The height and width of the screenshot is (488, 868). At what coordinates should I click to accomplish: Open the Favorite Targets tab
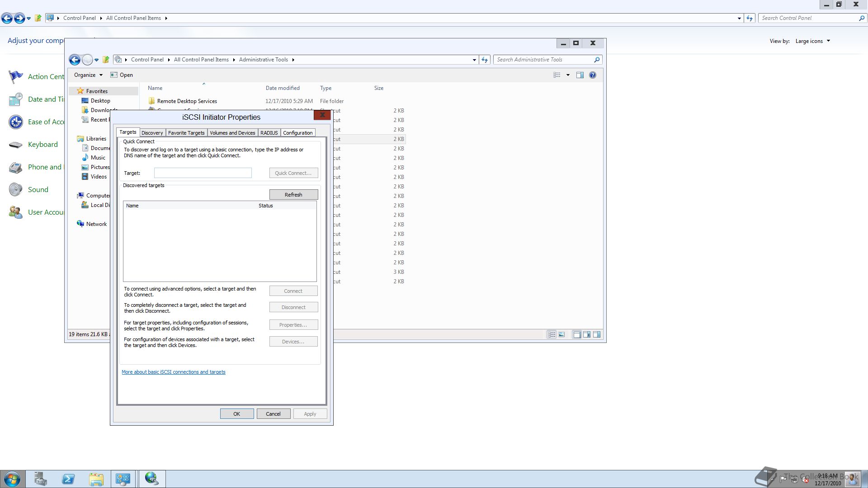(186, 133)
